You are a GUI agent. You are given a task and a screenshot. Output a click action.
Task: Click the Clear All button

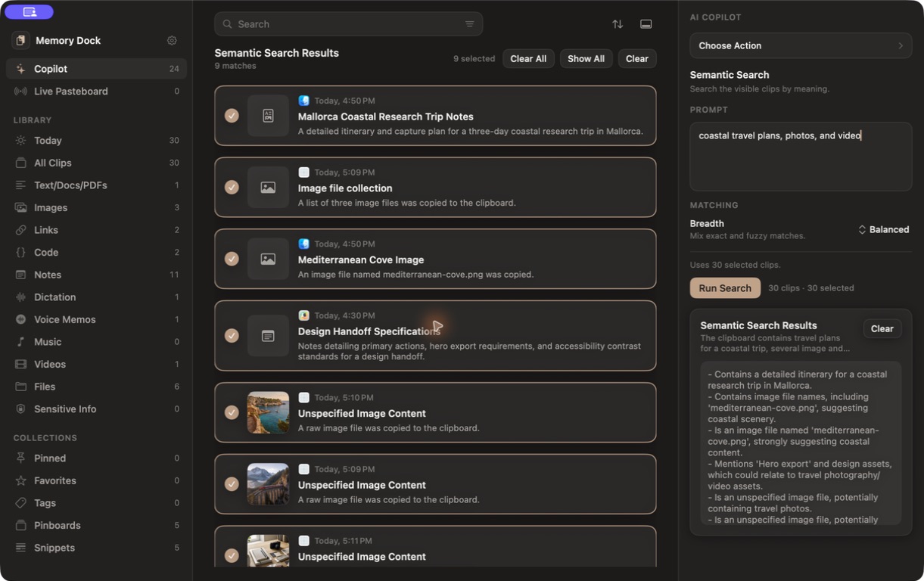(x=528, y=59)
